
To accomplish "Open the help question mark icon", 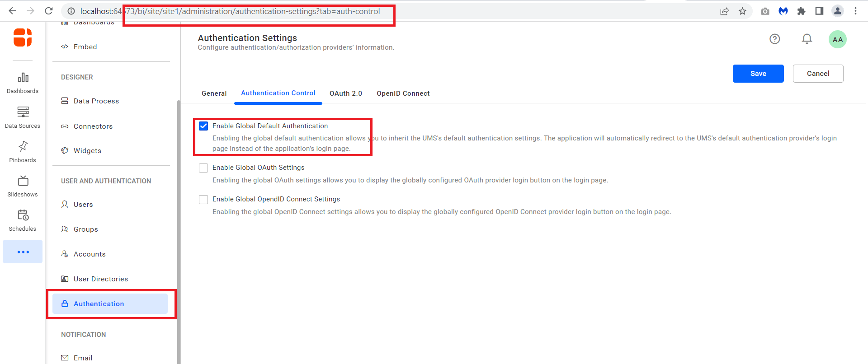I will (775, 39).
